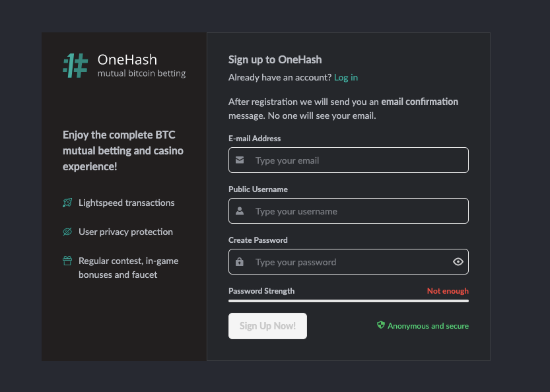Click 'Already have an account?' text

click(280, 77)
